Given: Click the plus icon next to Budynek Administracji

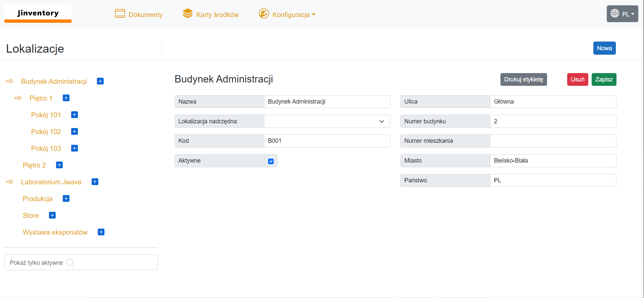Looking at the screenshot, I should 100,81.
